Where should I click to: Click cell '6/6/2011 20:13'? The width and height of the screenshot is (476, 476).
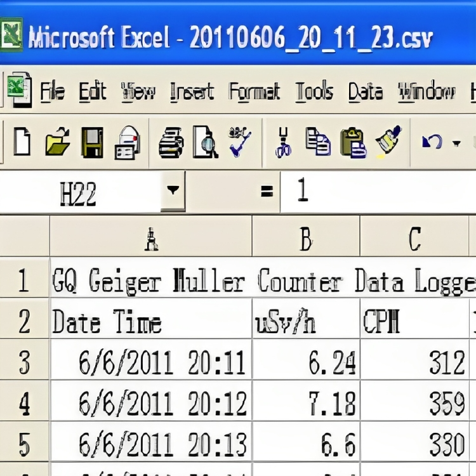pyautogui.click(x=151, y=442)
